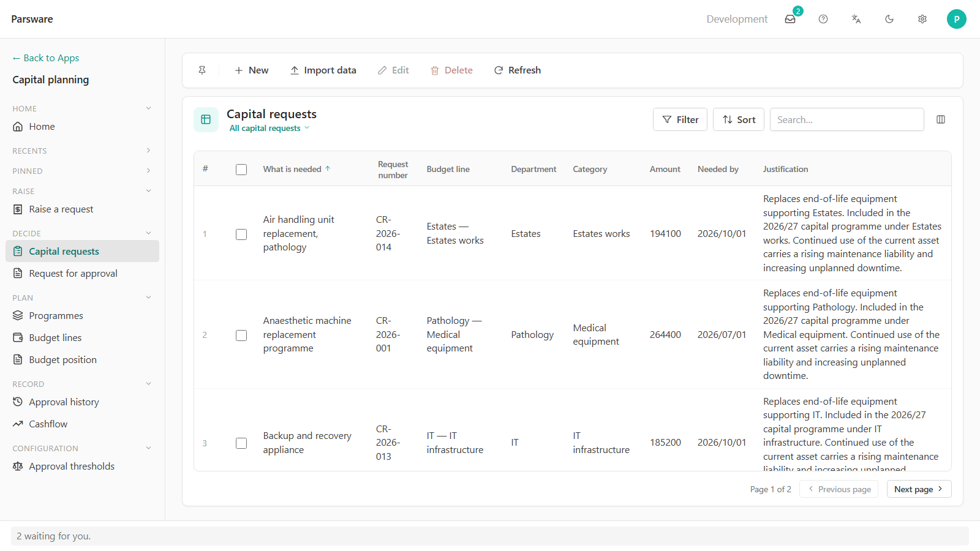
Task: Open the help question mark icon
Action: (823, 19)
